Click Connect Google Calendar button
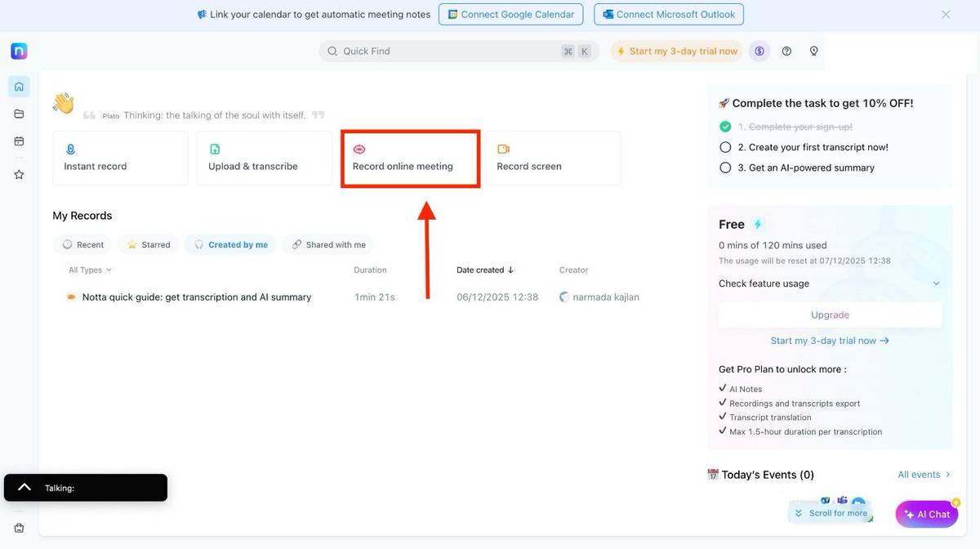Image resolution: width=980 pixels, height=549 pixels. [511, 14]
